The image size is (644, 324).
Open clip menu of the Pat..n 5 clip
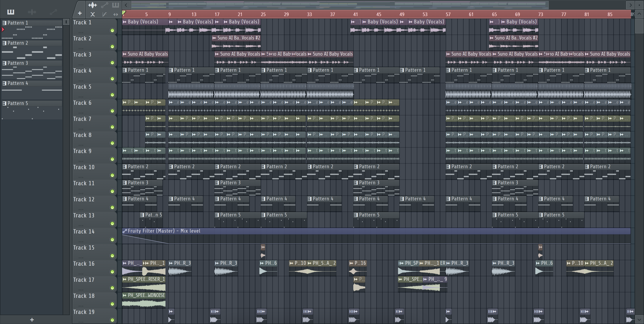(x=142, y=215)
